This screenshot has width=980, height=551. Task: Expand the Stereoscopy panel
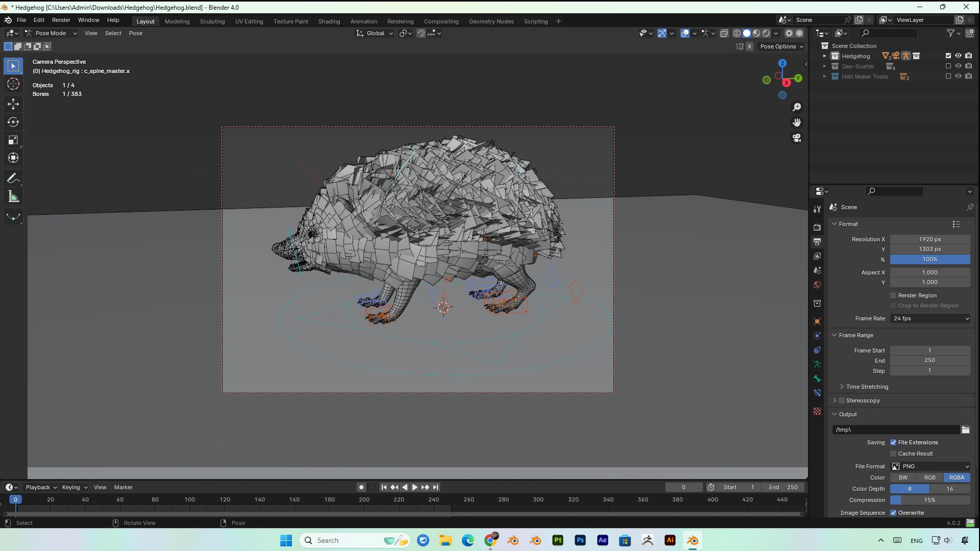click(835, 400)
